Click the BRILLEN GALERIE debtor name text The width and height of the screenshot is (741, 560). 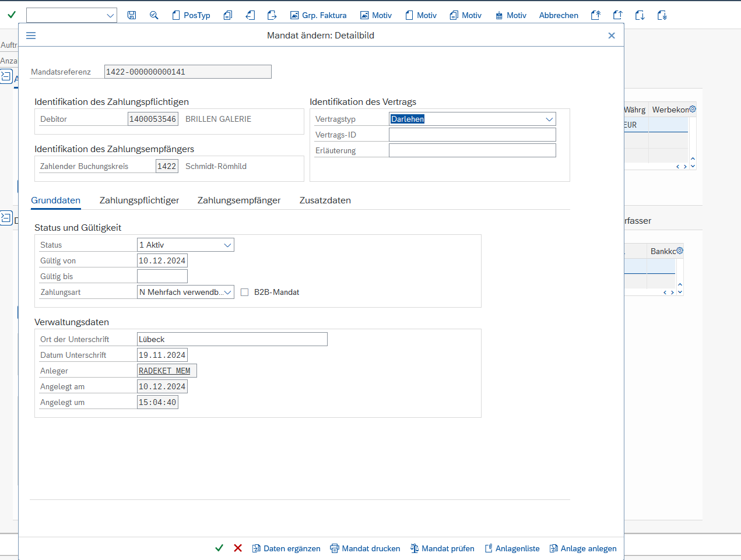coord(218,119)
